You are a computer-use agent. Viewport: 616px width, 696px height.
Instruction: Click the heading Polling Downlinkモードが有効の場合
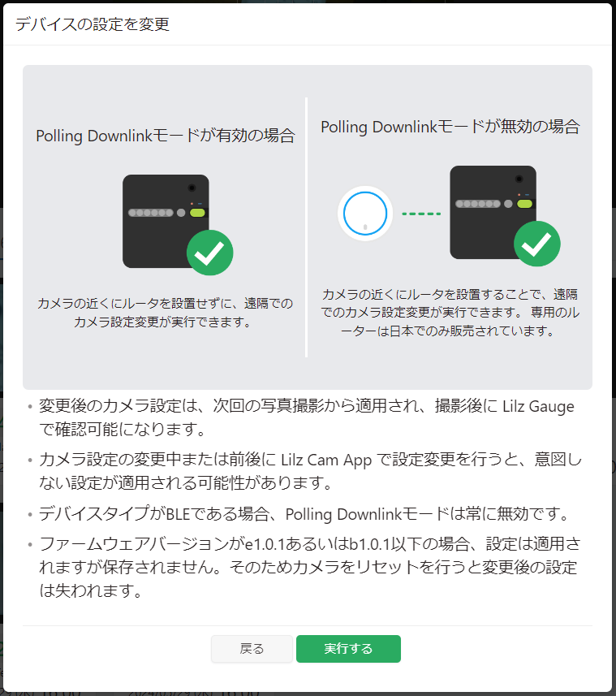tap(166, 136)
